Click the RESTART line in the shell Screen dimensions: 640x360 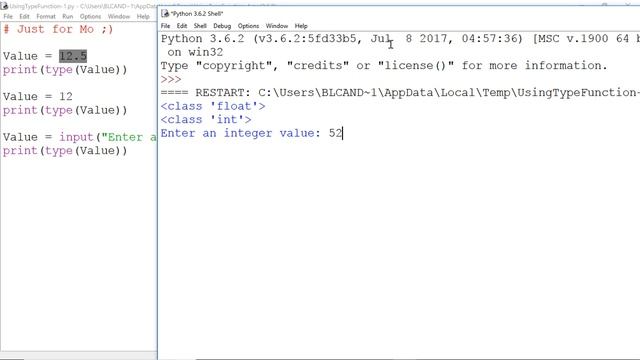pos(400,93)
